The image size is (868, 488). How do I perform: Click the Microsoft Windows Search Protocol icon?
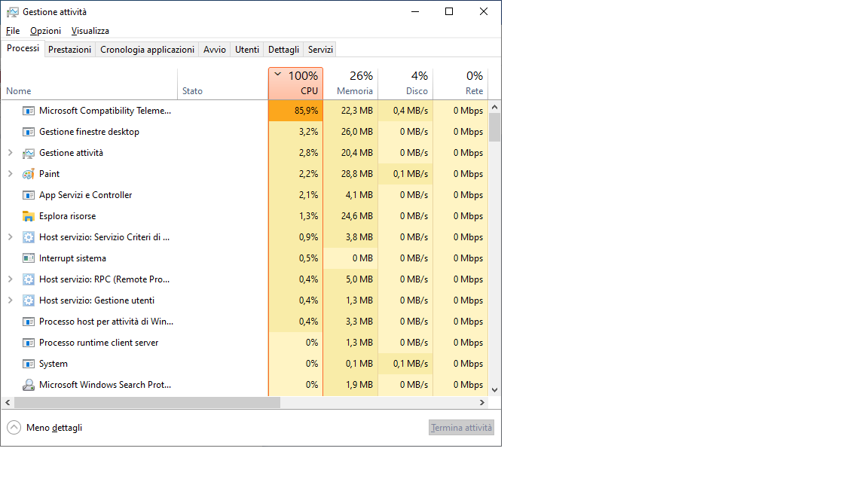coord(28,385)
